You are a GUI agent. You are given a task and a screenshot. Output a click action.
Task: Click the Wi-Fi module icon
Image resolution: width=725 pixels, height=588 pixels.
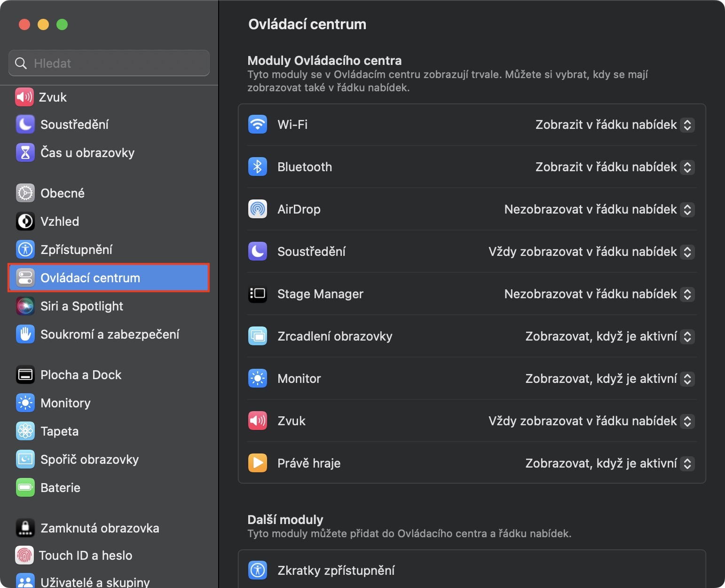[258, 125]
